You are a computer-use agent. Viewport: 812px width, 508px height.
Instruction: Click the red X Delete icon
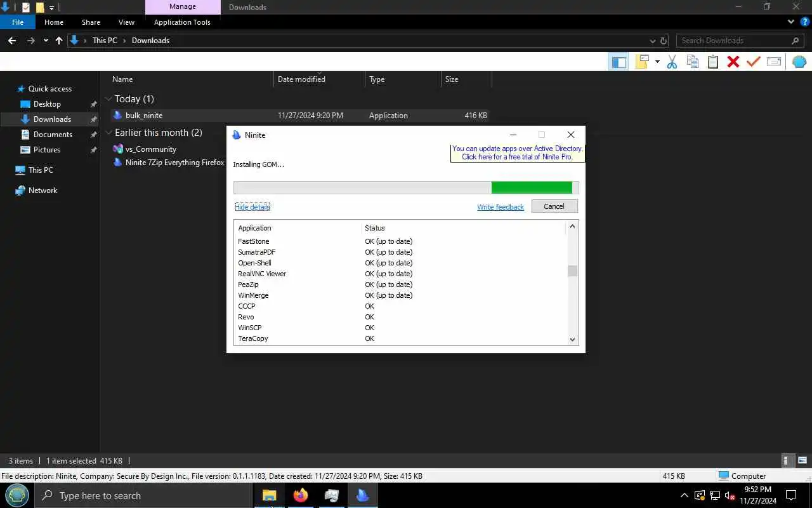pyautogui.click(x=733, y=62)
